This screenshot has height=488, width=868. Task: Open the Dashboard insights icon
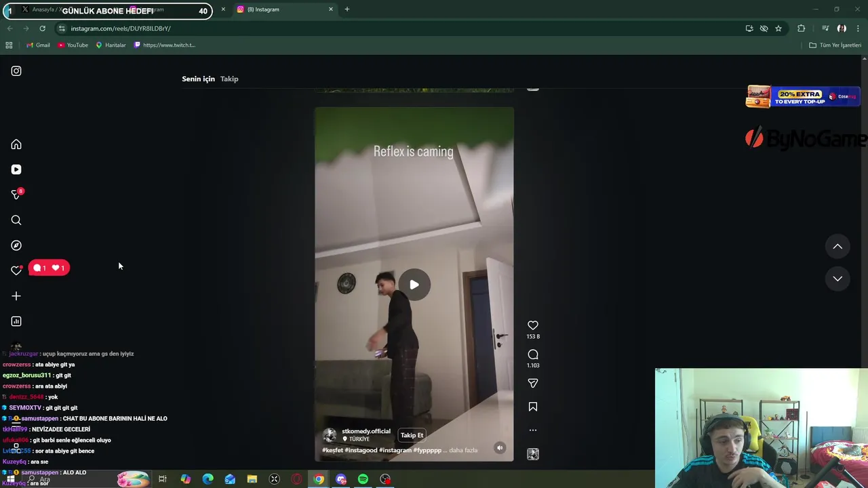point(16,321)
